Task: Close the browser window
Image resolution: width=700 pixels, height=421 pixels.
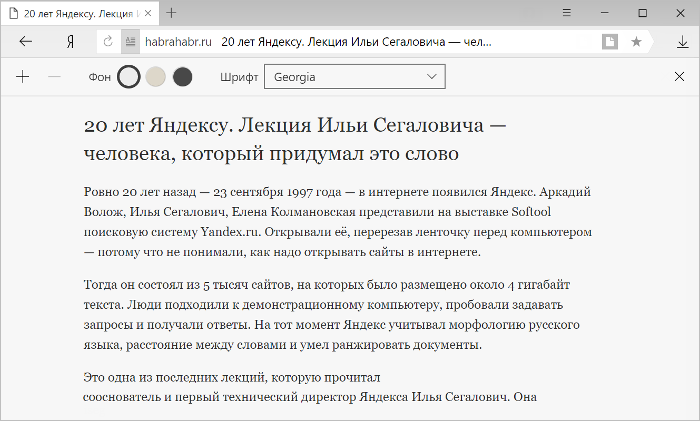Action: (x=680, y=13)
